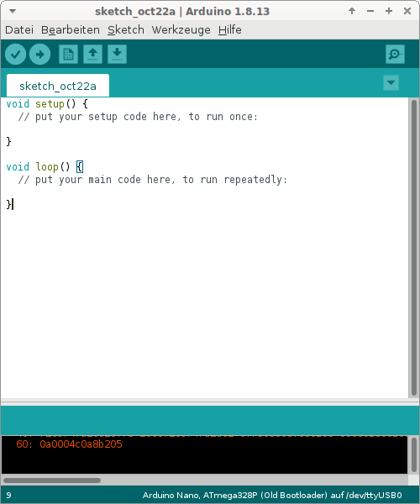This screenshot has height=504, width=420.
Task: Click the 'put your setup code here' comment
Action: coord(138,117)
